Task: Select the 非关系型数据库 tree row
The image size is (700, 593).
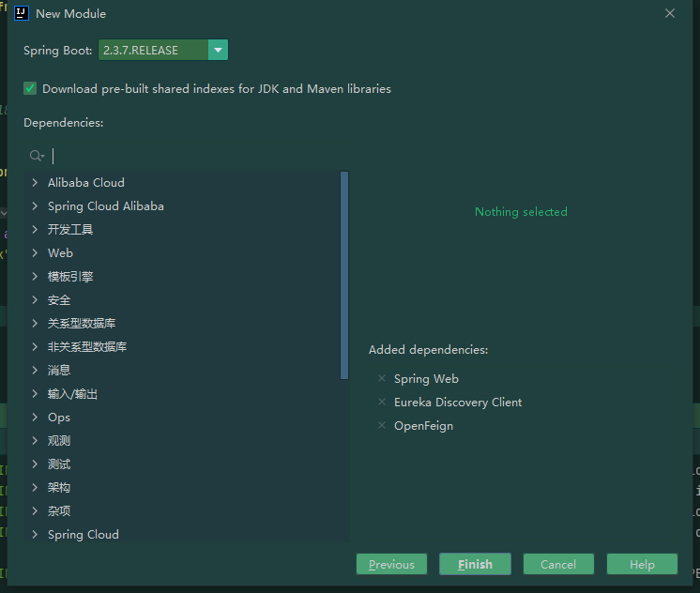Action: tap(182, 346)
